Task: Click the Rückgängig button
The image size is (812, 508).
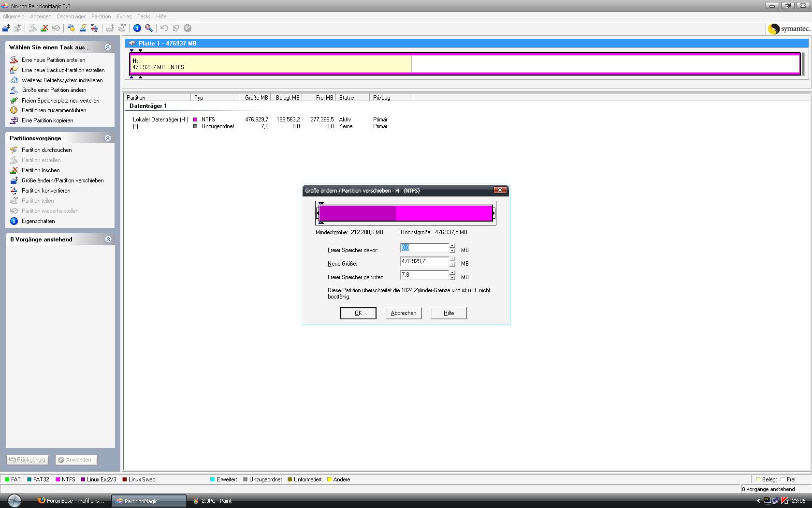Action: pos(28,460)
